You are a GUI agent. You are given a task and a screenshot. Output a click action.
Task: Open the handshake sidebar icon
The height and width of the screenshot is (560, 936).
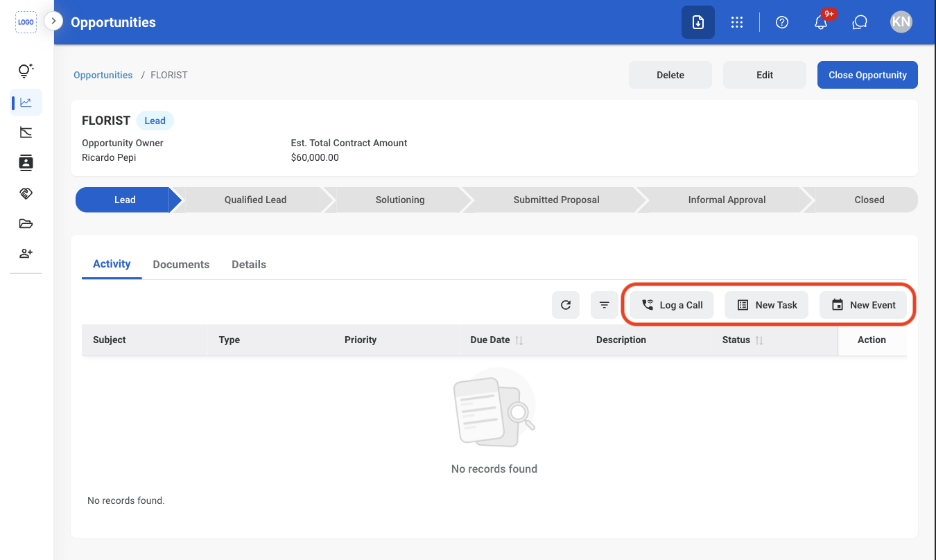26,193
